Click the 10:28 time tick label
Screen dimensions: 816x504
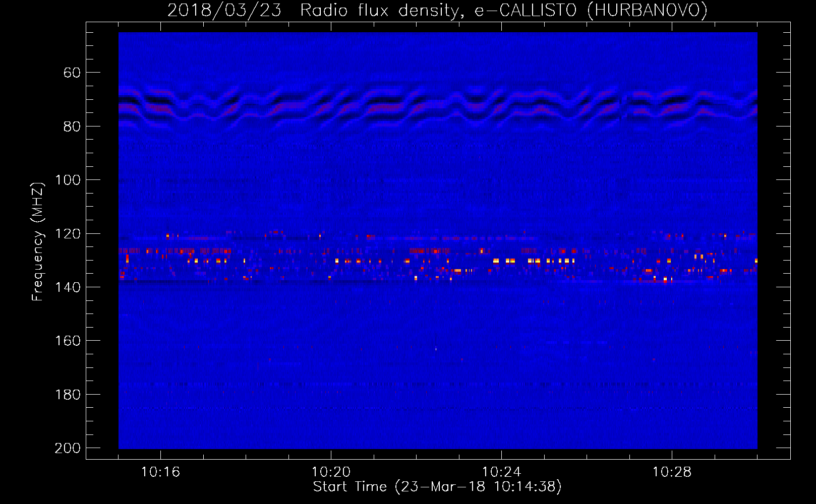672,472
